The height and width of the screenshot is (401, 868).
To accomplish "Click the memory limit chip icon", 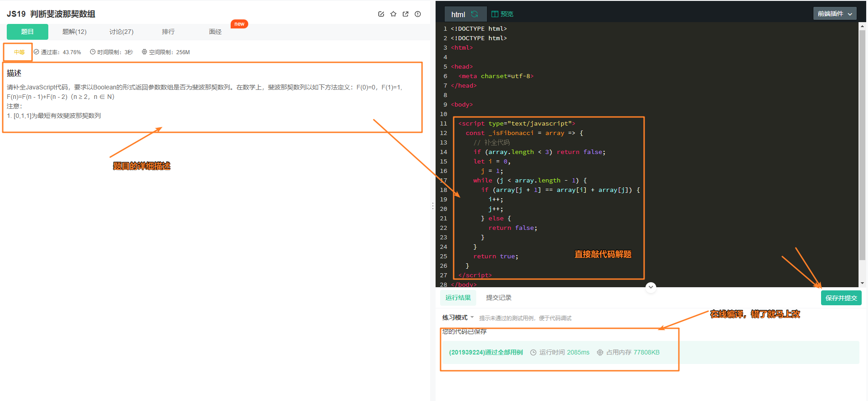I will 144,52.
